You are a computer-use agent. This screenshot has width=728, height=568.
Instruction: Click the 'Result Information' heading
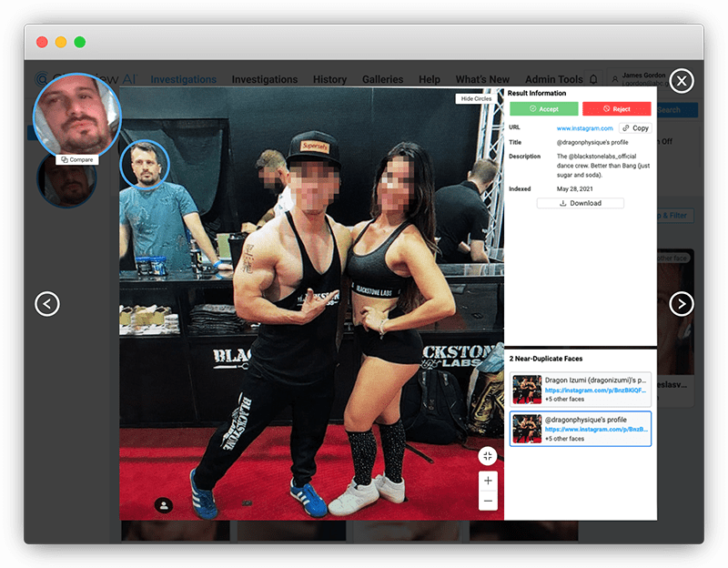tap(536, 94)
